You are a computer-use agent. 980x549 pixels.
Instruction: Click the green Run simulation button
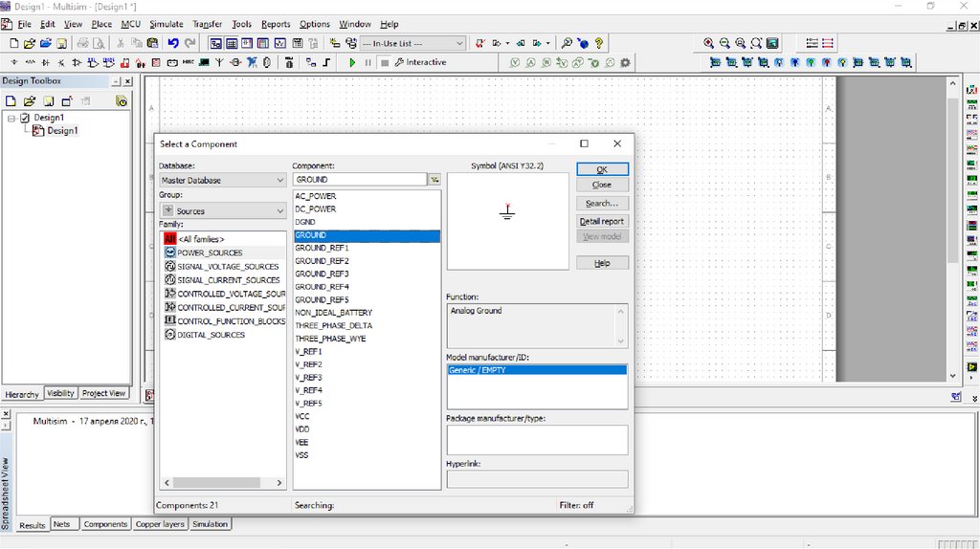[x=352, y=63]
